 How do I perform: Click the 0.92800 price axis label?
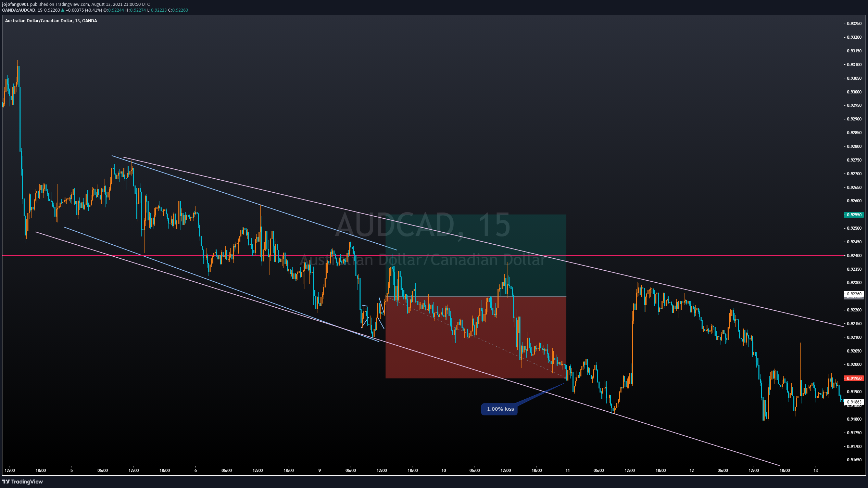point(854,146)
